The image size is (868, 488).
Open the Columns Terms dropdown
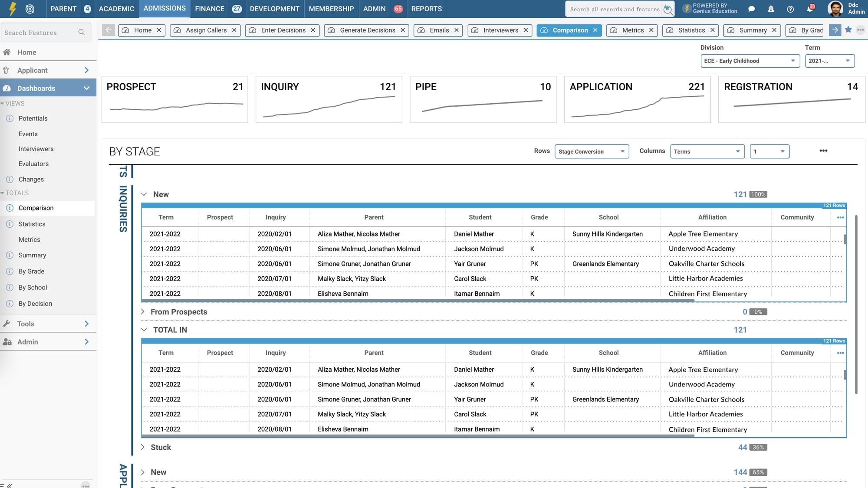point(707,151)
